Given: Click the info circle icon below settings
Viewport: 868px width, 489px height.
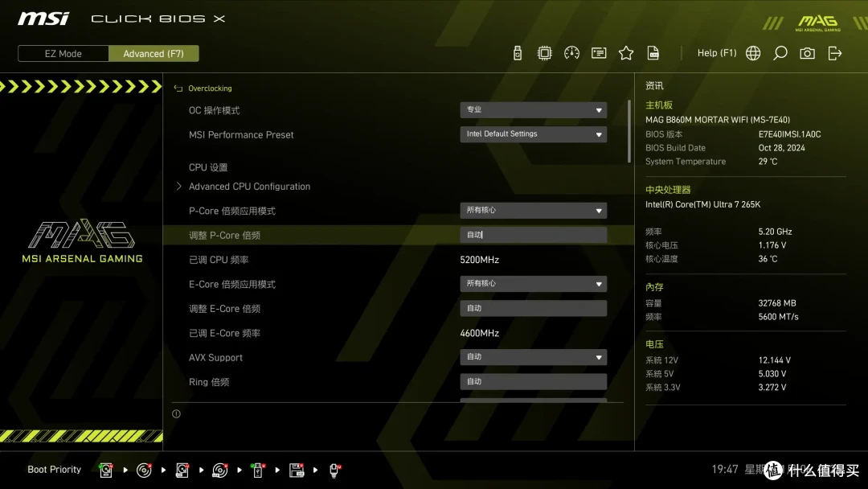Looking at the screenshot, I should point(176,413).
